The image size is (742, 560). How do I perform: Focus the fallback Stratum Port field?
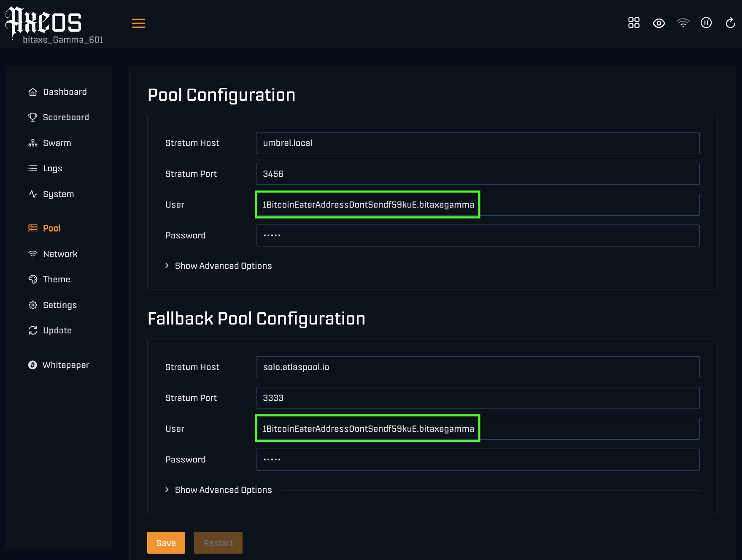[478, 398]
